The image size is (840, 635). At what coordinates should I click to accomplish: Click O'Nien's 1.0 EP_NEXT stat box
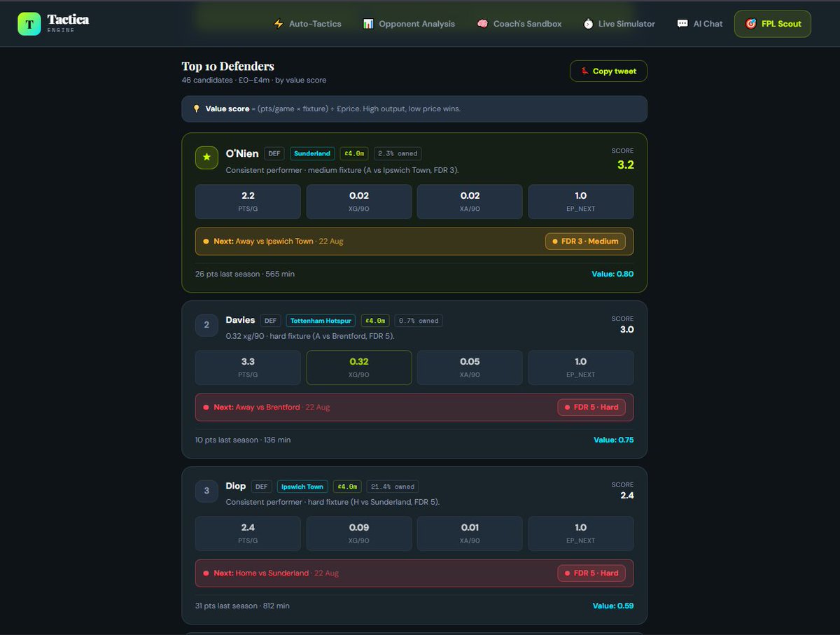coord(581,202)
